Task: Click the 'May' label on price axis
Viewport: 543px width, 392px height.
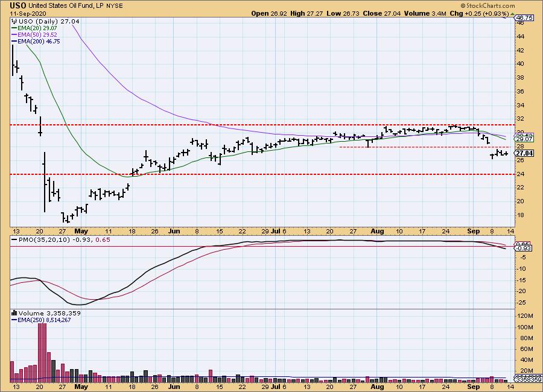Action: (81, 231)
